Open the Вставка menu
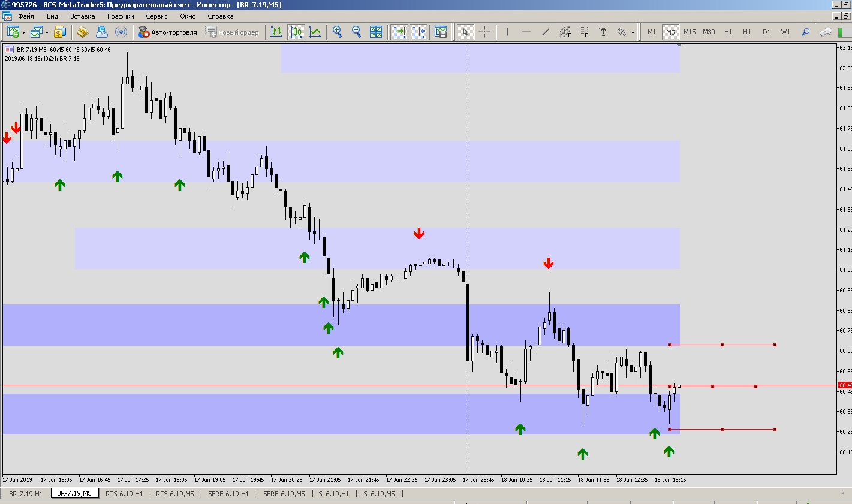Image resolution: width=852 pixels, height=504 pixels. [82, 16]
